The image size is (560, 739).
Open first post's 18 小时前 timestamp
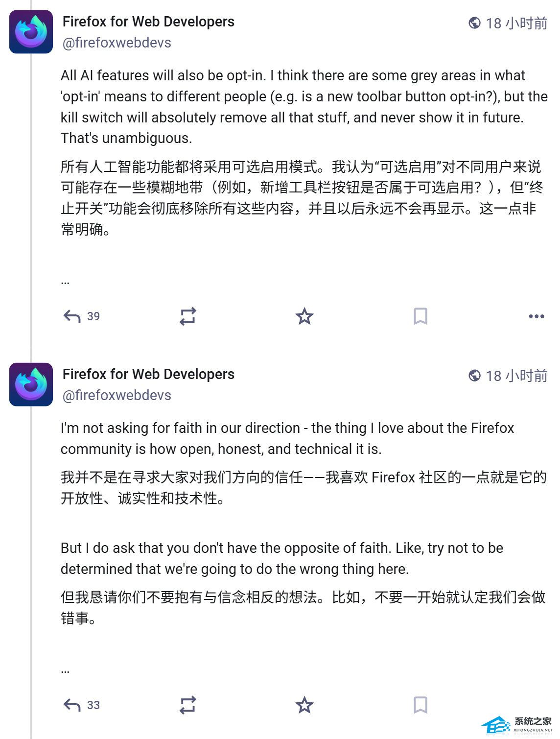[516, 23]
